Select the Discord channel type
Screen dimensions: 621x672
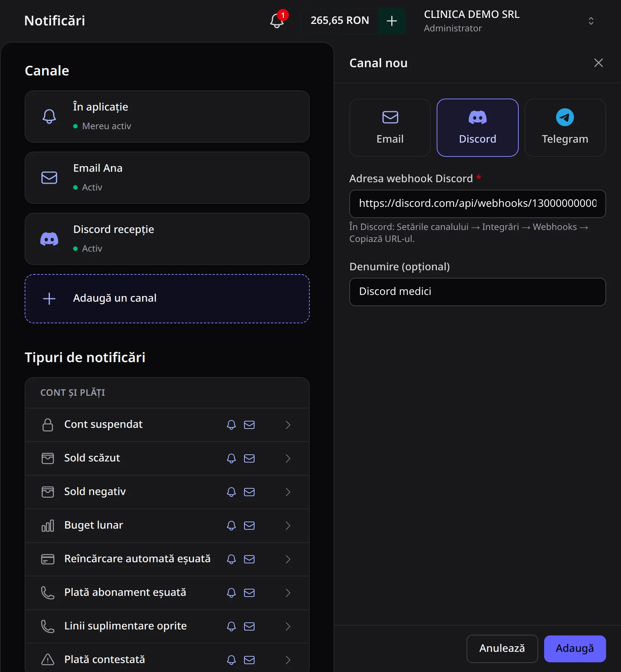click(x=477, y=128)
